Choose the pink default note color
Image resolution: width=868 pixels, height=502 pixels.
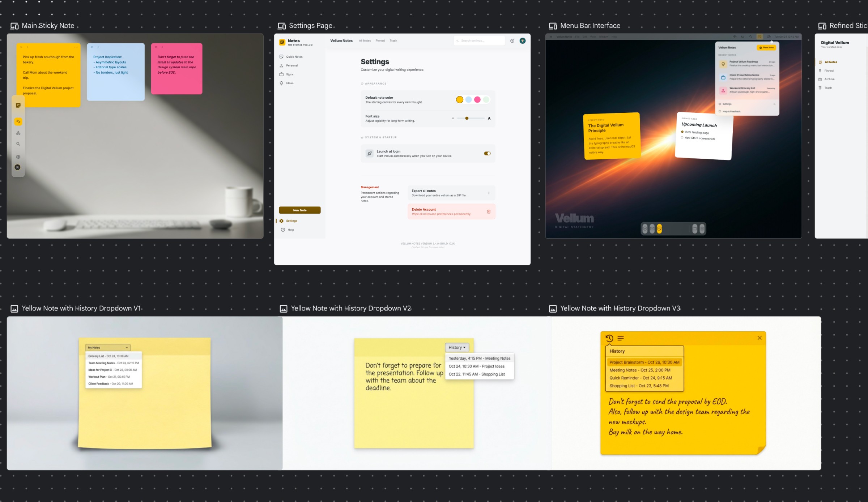click(477, 100)
